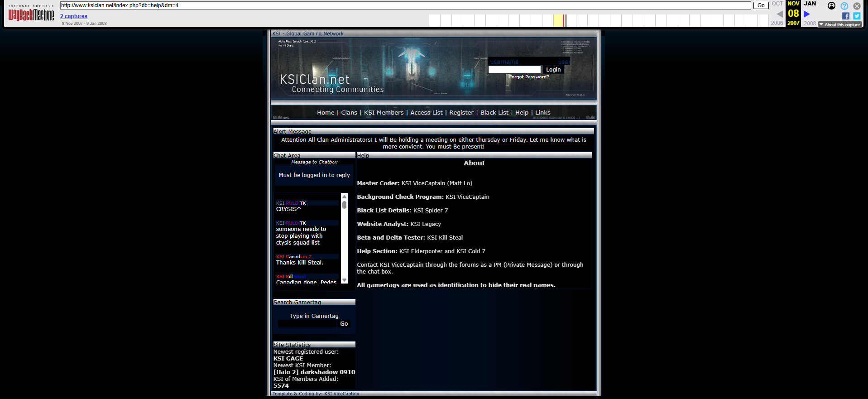
Task: Click the Forgot Password link
Action: click(528, 77)
